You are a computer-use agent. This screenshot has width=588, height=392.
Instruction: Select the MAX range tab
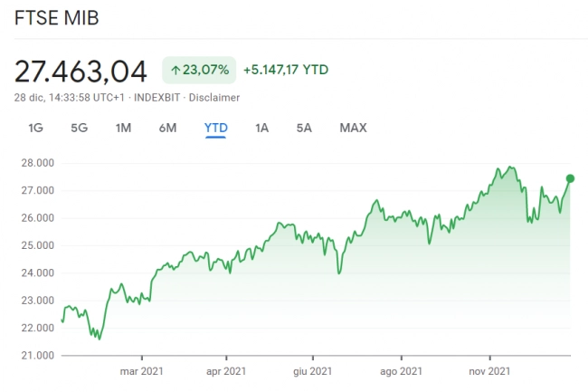click(x=353, y=128)
